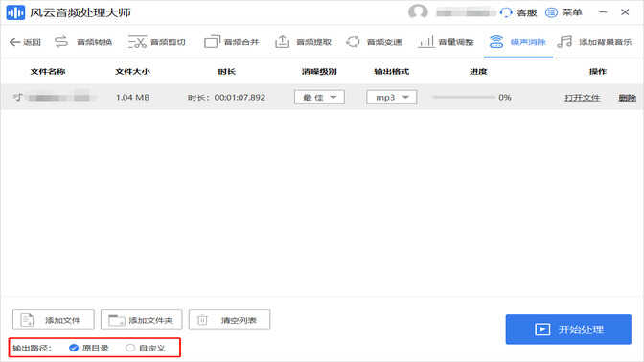644x362 pixels.
Task: Open the 音频剪切 scissors tool
Action: (x=156, y=42)
